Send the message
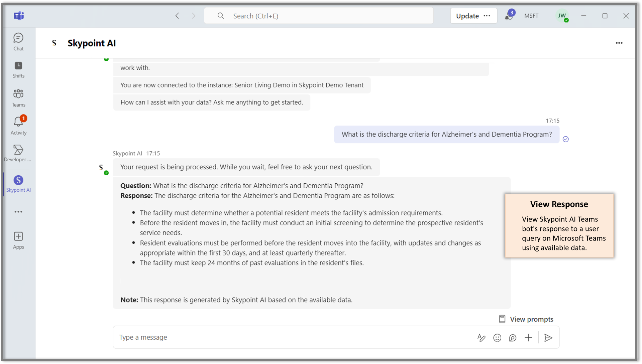This screenshot has width=642, height=364. tap(548, 338)
